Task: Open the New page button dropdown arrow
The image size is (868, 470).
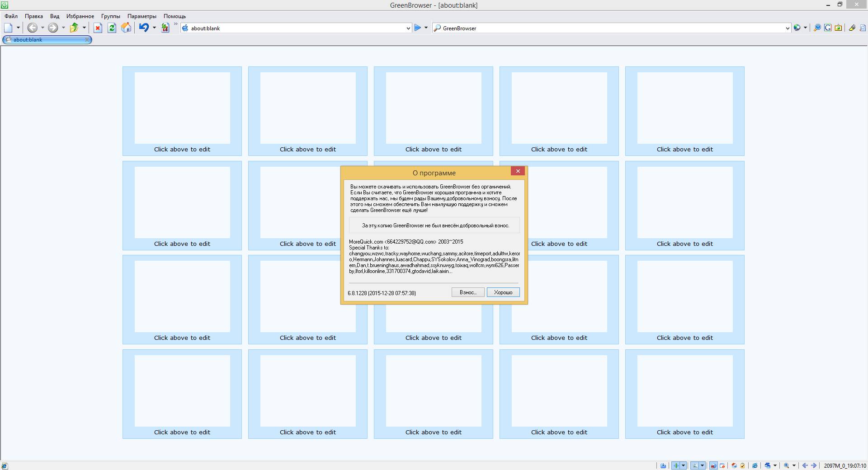Action: click(18, 28)
